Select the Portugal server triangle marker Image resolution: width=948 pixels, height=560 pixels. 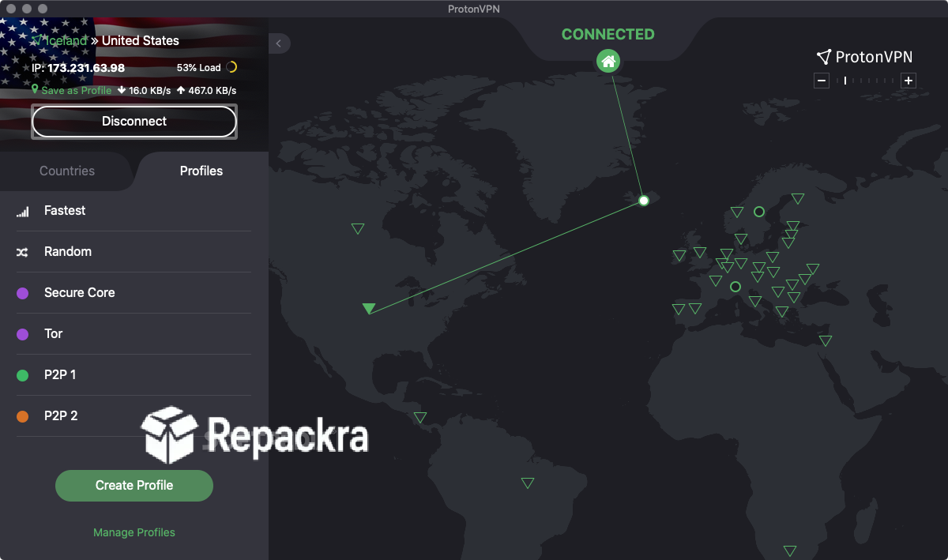pyautogui.click(x=679, y=309)
